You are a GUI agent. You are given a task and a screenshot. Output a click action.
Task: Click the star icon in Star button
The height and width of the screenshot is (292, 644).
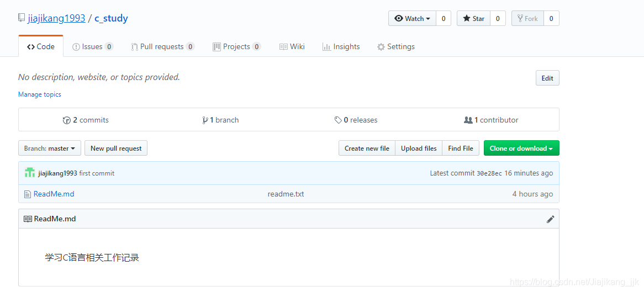(467, 18)
